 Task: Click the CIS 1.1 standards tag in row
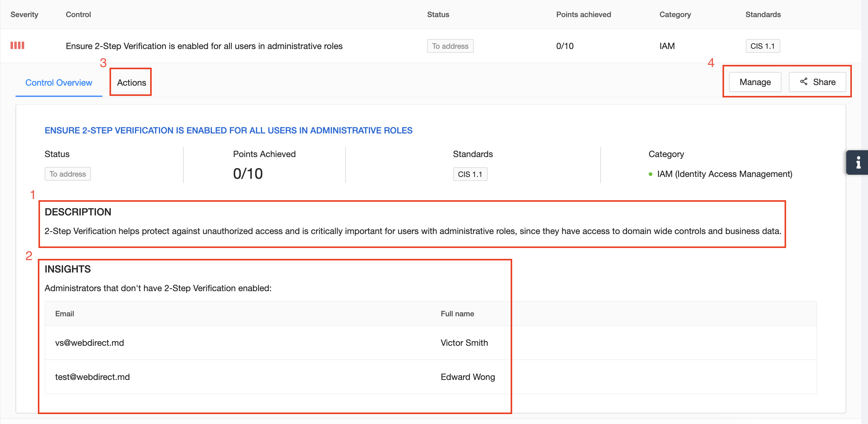click(762, 46)
